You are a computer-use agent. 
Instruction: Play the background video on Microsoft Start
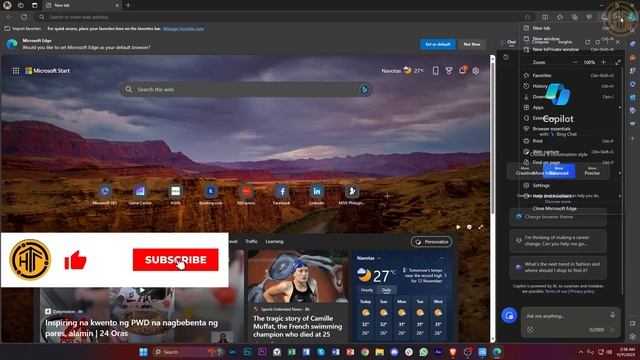[x=458, y=227]
